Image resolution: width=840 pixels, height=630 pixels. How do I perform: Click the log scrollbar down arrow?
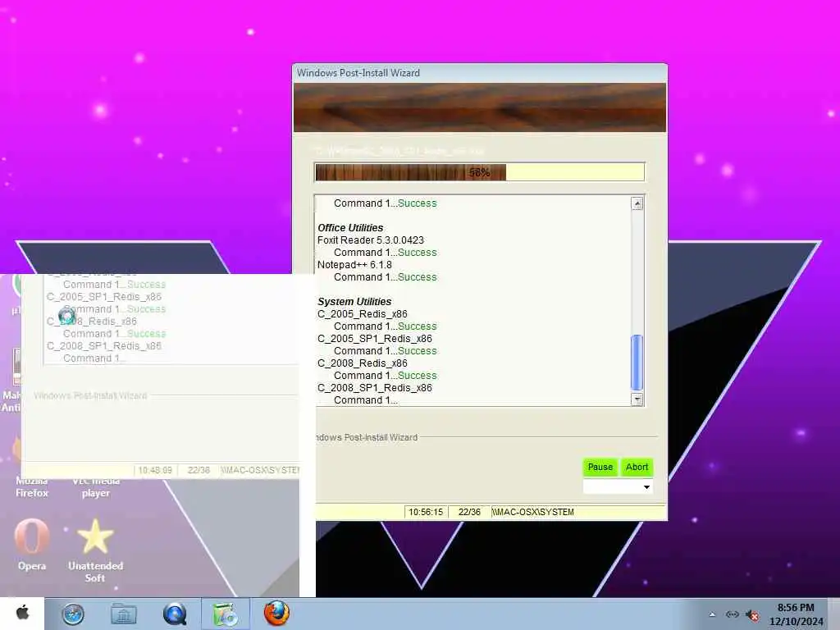point(637,399)
